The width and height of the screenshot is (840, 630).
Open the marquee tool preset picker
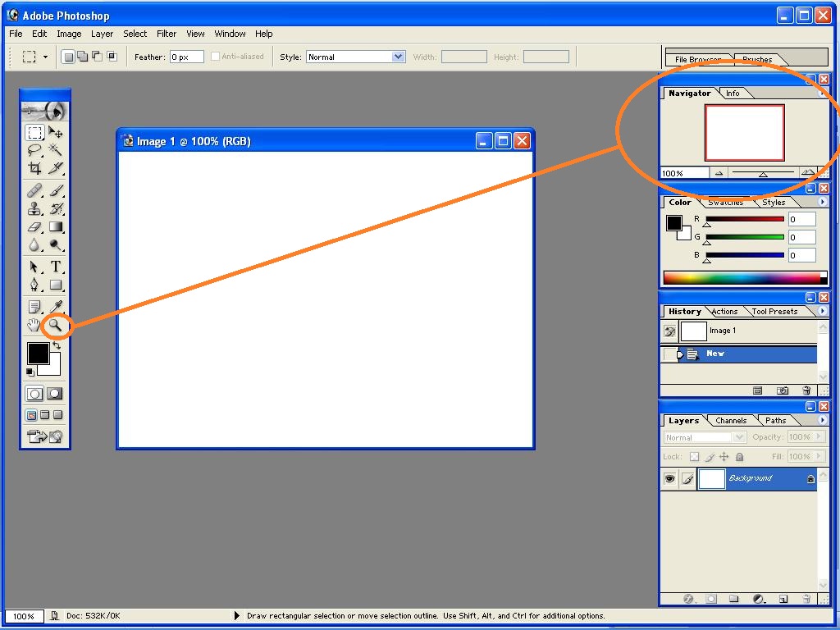click(45, 57)
